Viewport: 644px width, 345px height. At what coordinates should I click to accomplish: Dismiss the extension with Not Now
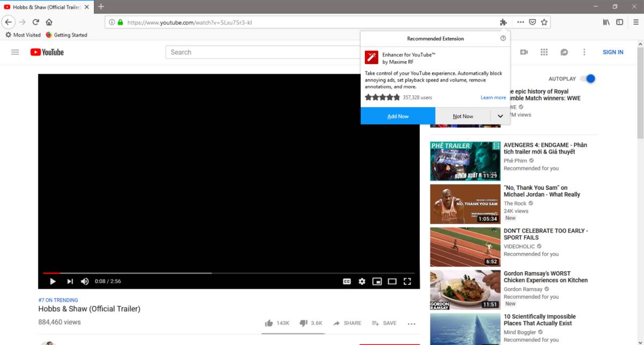pyautogui.click(x=463, y=116)
